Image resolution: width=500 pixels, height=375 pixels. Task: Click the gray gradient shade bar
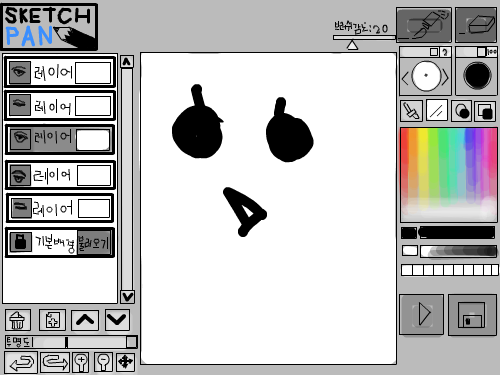click(x=458, y=251)
